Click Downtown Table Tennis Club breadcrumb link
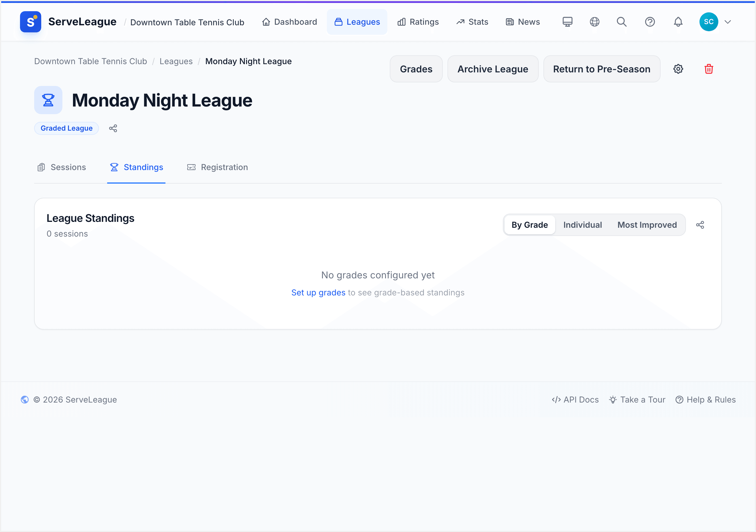This screenshot has height=532, width=756. point(91,61)
